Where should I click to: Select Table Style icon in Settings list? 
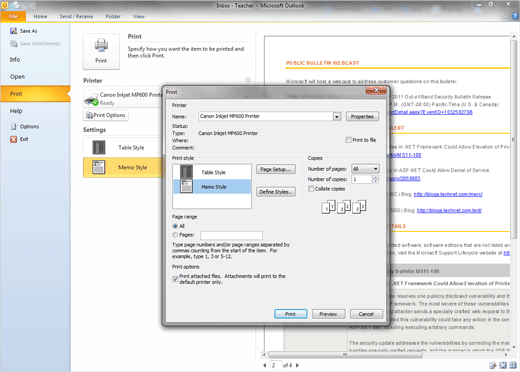(99, 147)
